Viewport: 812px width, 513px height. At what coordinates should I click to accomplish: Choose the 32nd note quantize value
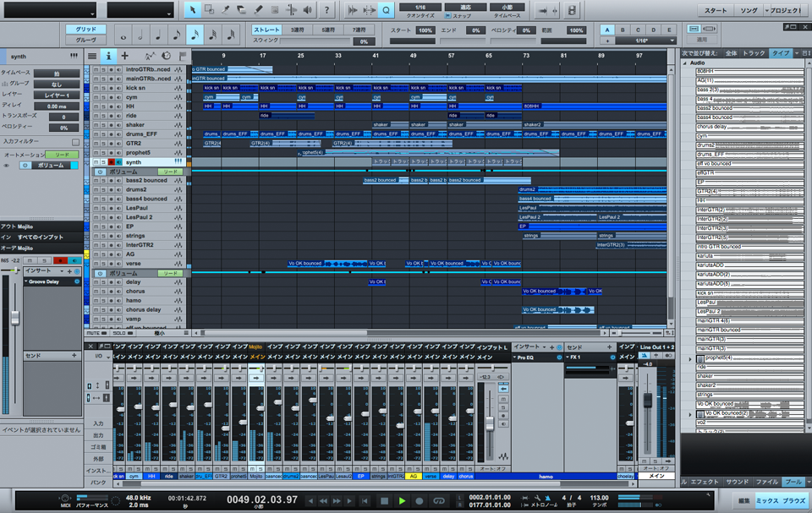pos(212,35)
